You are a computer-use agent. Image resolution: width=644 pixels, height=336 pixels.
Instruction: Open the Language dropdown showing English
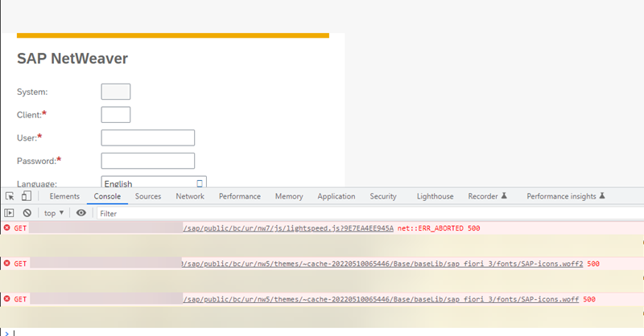(154, 182)
